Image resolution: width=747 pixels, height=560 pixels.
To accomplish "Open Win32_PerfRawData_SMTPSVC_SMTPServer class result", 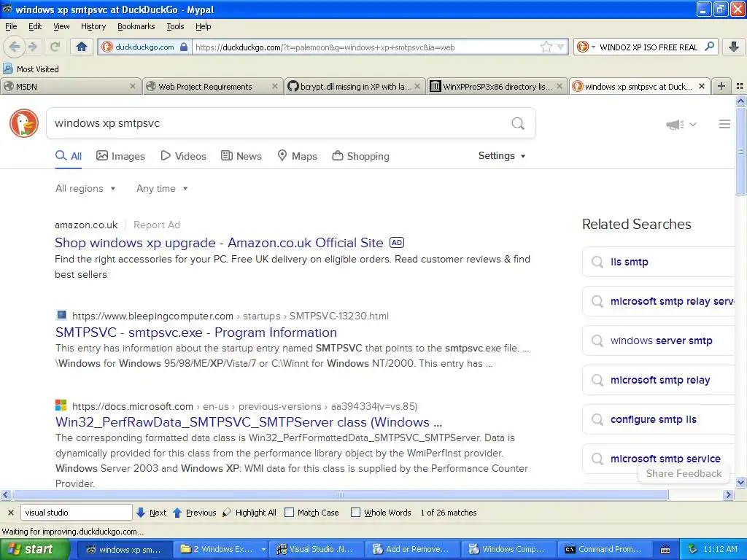I will (249, 422).
